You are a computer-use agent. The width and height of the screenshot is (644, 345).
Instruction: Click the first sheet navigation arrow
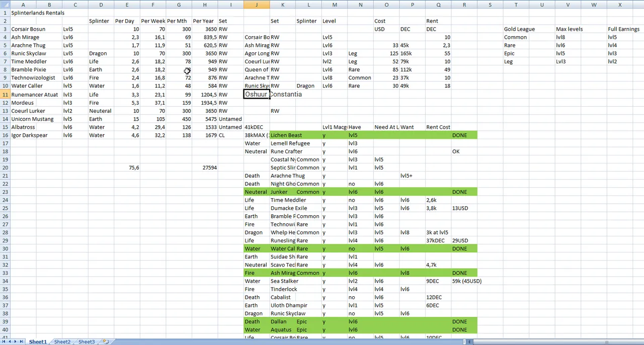click(x=4, y=342)
